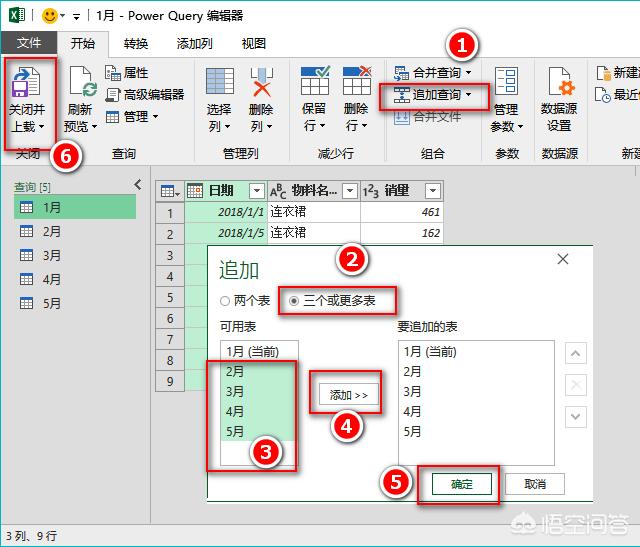Viewport: 640px width, 547px height.
Task: Open Data Source Settings (数据源设置)
Action: (559, 99)
